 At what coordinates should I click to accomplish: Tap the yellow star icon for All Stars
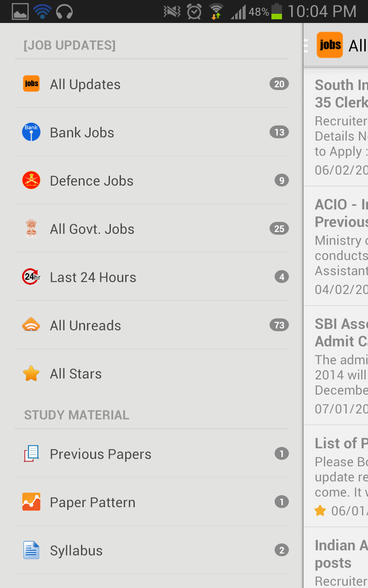click(31, 373)
